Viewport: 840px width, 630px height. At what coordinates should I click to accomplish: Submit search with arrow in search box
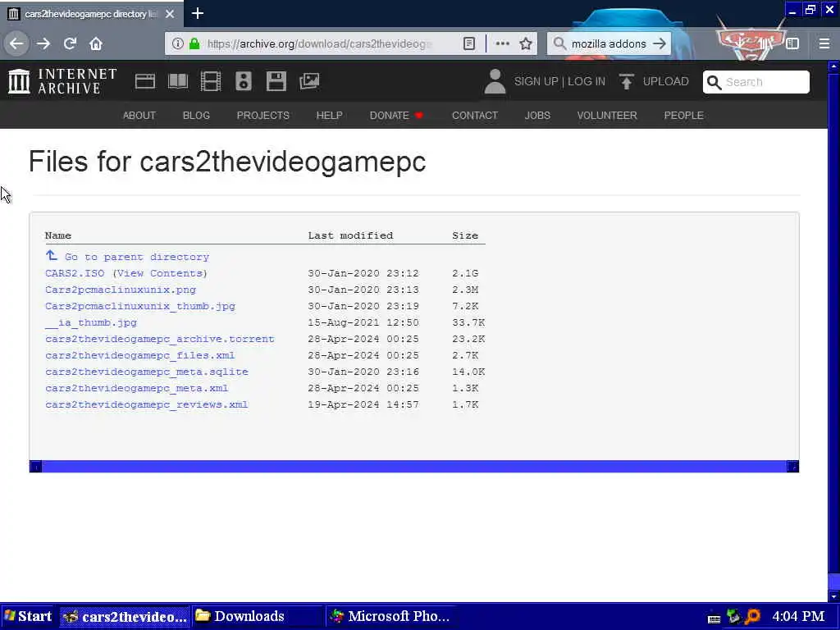660,43
